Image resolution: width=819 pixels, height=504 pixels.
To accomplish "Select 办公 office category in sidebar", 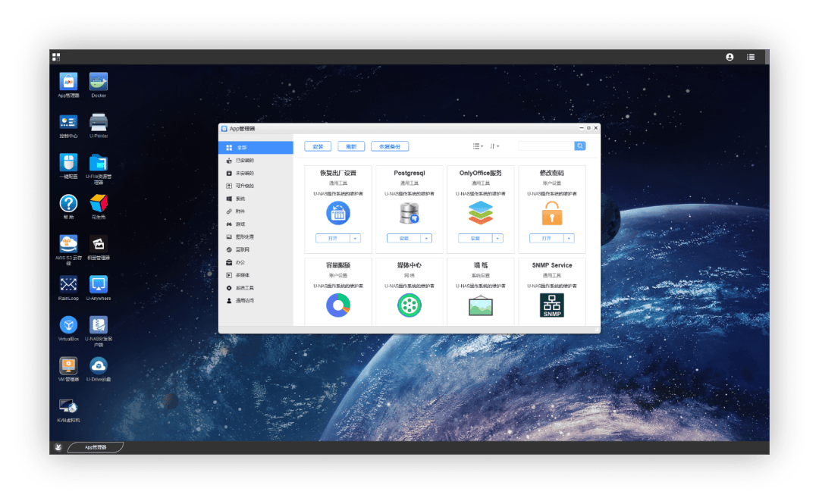I will point(256,262).
